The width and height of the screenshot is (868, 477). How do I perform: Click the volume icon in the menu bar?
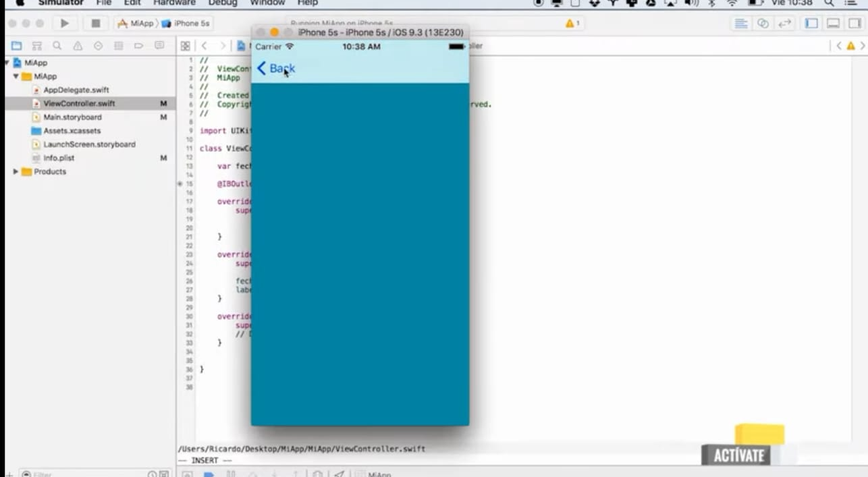click(692, 3)
